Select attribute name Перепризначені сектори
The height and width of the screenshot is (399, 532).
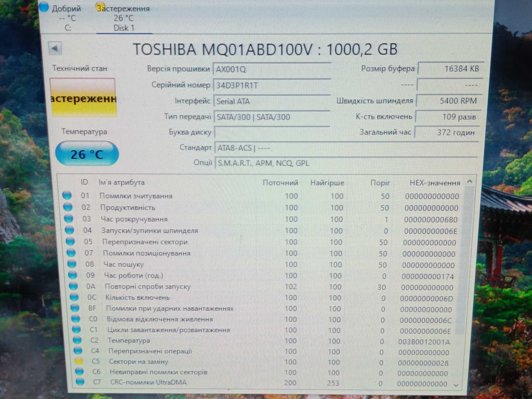point(145,242)
